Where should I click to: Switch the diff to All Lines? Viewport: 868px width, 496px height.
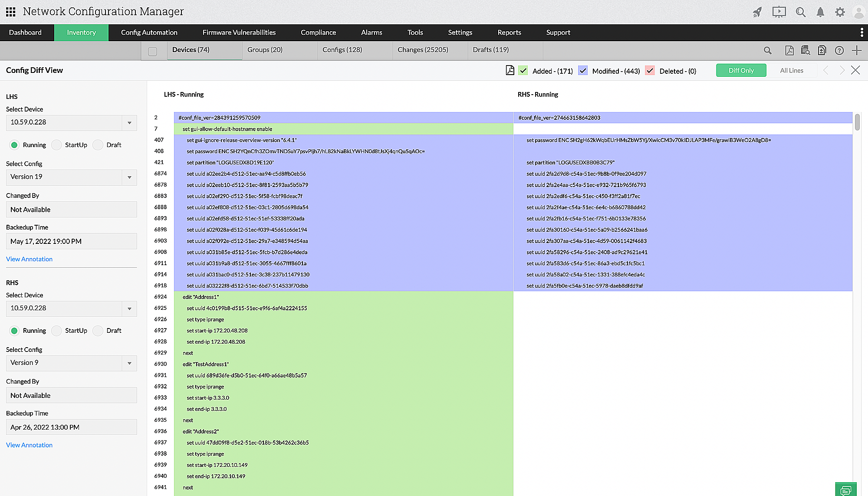tap(792, 70)
